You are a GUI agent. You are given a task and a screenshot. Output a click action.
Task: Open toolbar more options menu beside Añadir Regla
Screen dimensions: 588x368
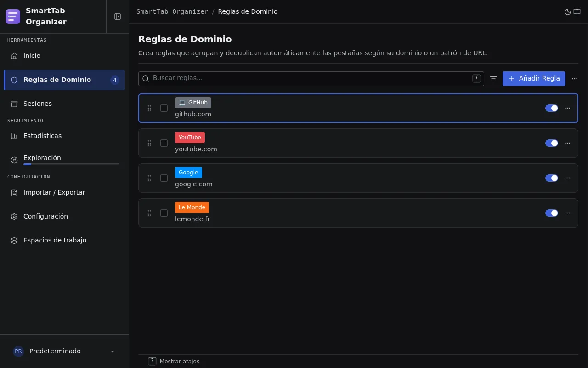575,79
